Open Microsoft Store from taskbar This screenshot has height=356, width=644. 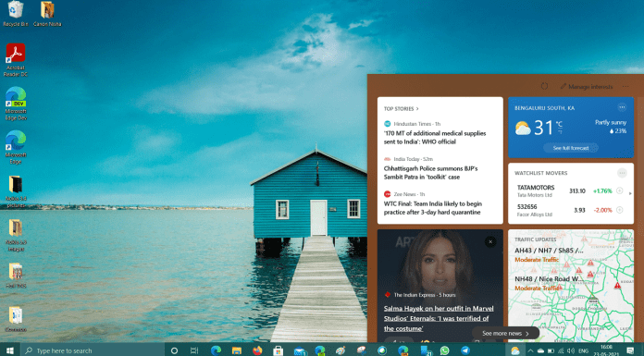[279, 350]
